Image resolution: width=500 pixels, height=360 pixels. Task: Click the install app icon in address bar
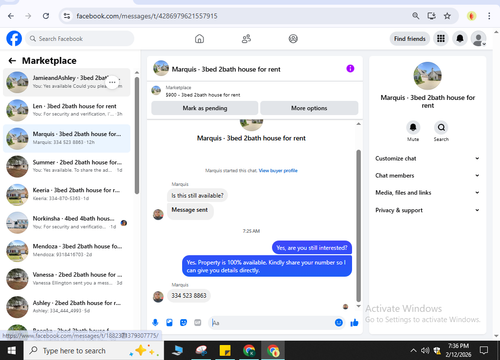point(431,16)
